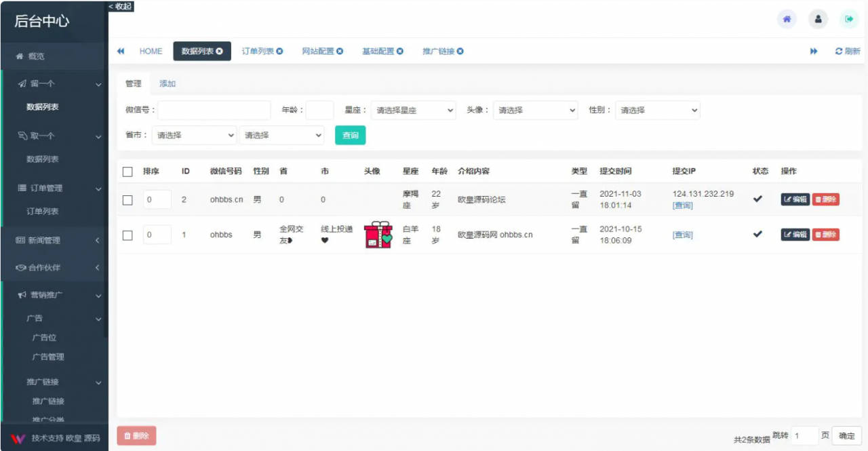Click 查询 link in the ID 1 row
Screen dimensions: 868x451
[683, 235]
